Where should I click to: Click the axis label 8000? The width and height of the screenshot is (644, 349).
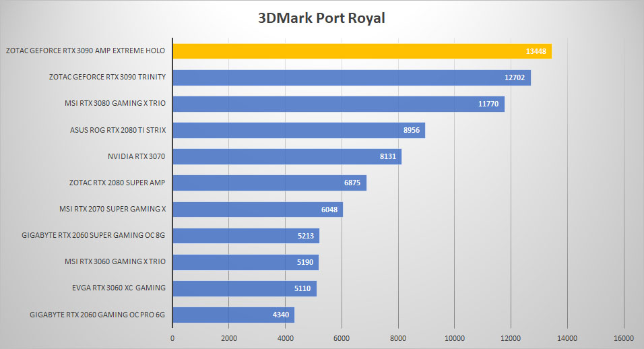tap(398, 338)
